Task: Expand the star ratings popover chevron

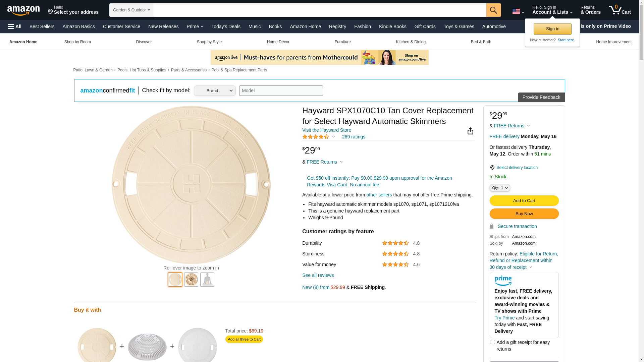Action: coord(333,137)
